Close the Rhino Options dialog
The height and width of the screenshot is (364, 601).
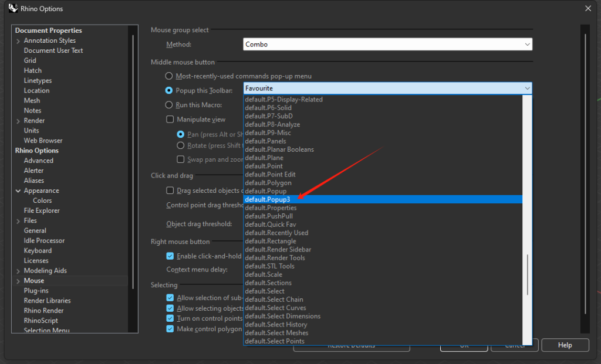pyautogui.click(x=588, y=8)
